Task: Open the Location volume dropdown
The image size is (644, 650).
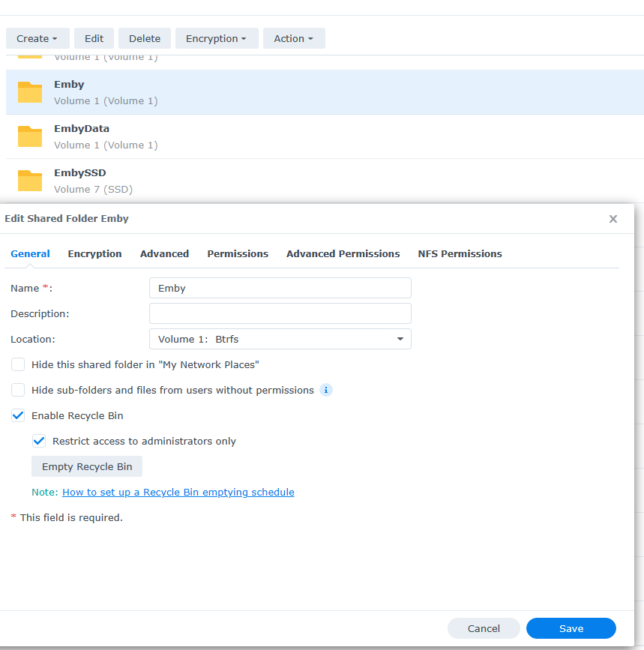Action: click(280, 339)
